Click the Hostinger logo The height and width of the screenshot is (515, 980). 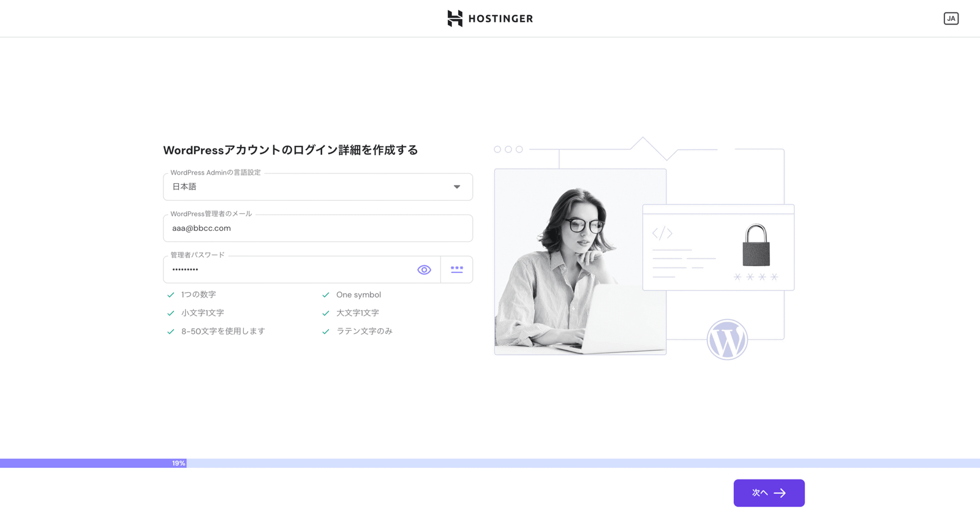click(490, 18)
